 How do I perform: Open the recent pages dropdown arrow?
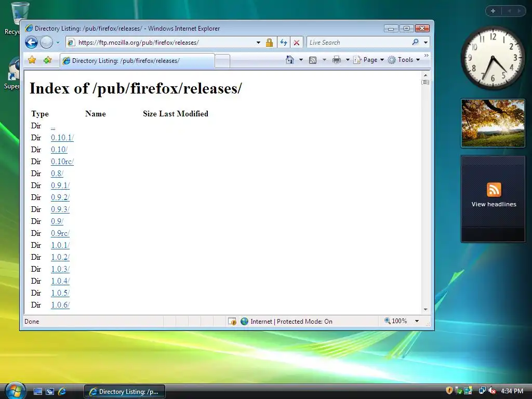(58, 43)
